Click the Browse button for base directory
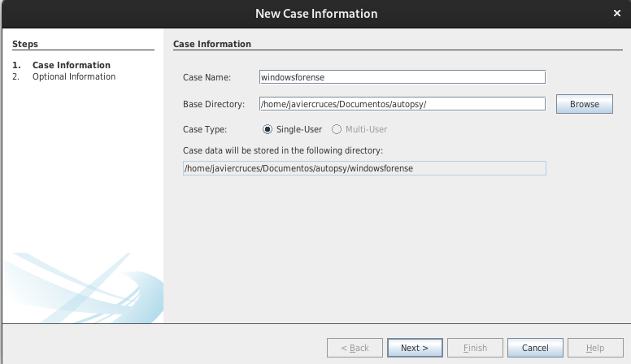Viewport: 631px width, 364px height. [585, 104]
